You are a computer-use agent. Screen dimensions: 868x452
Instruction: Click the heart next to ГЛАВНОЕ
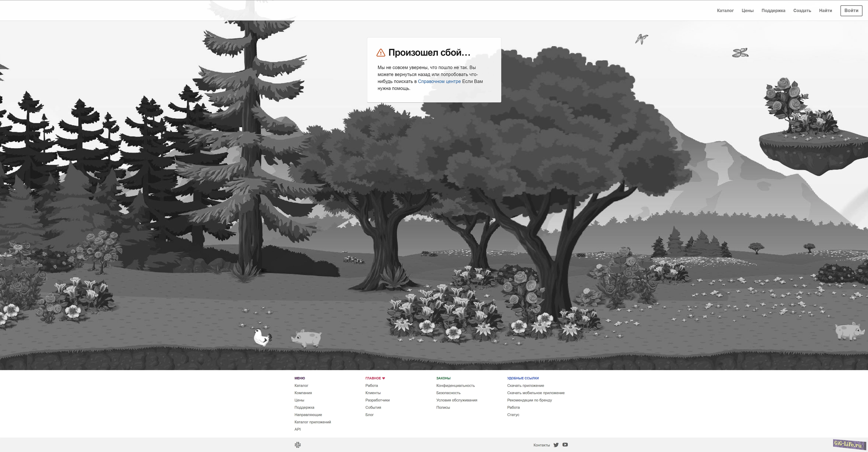(x=383, y=378)
